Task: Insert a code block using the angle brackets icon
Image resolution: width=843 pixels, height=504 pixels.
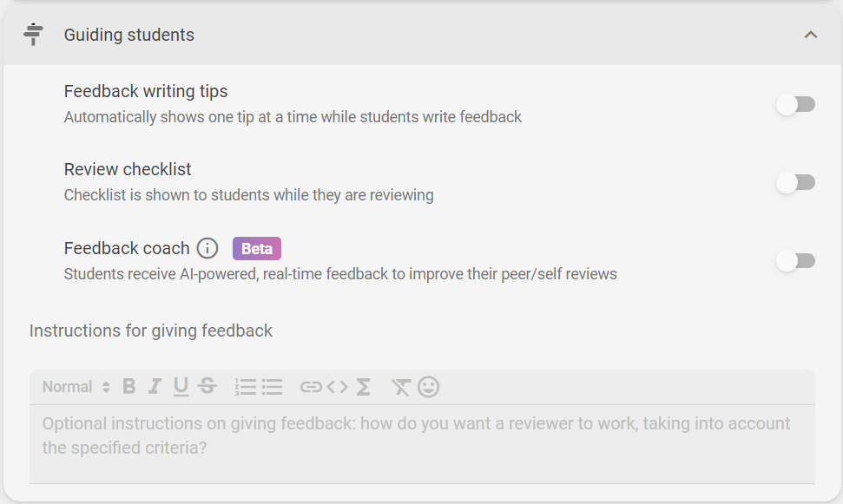Action: point(337,386)
